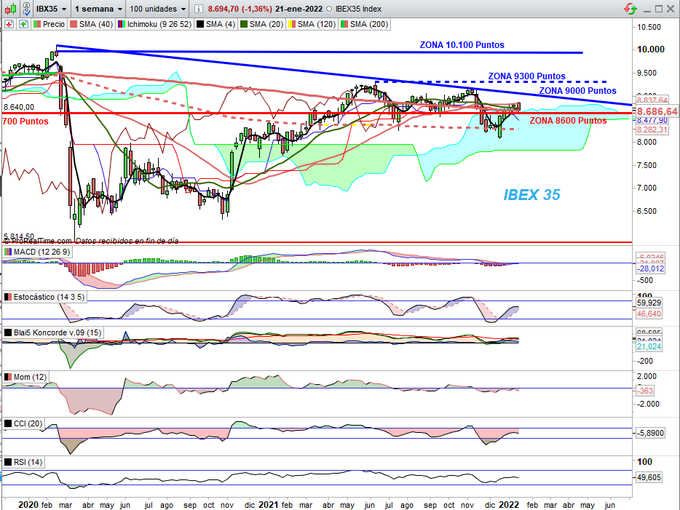Image resolution: width=680 pixels, height=510 pixels.
Task: Open Blai5 Koncorde v.09 (15) panel label
Action: [x=53, y=333]
